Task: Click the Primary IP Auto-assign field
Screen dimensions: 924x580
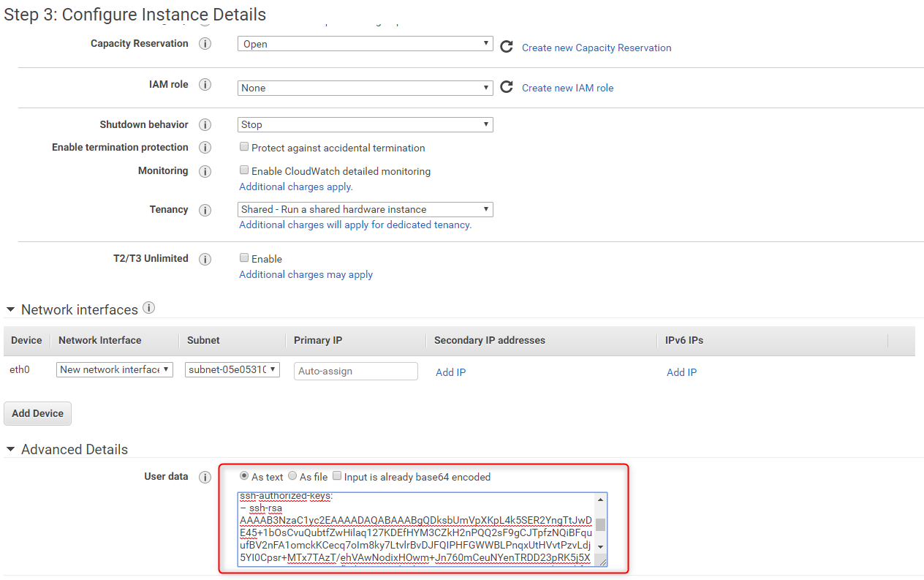Action: pyautogui.click(x=356, y=371)
